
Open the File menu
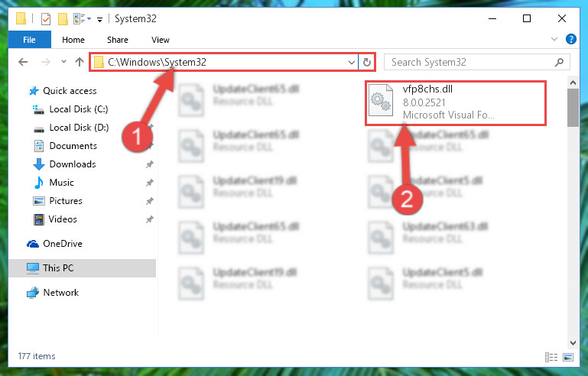[x=29, y=40]
